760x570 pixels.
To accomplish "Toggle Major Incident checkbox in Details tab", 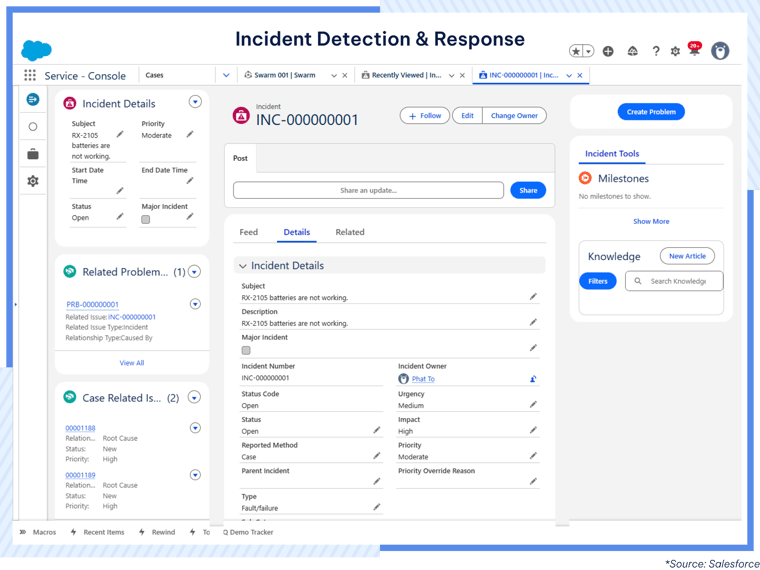I will pyautogui.click(x=246, y=350).
